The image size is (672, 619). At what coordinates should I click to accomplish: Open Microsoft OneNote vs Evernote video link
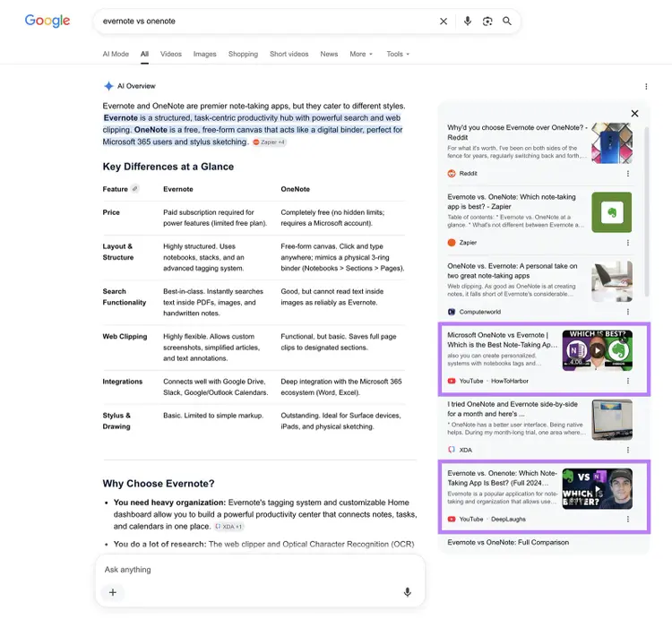pyautogui.click(x=503, y=340)
